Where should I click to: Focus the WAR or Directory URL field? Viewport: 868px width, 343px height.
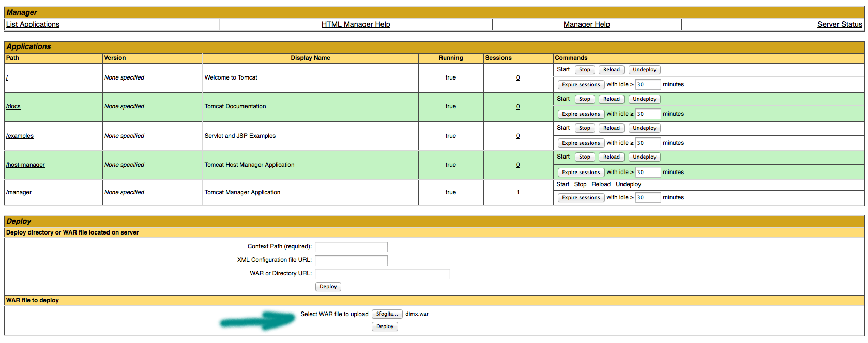(x=383, y=274)
